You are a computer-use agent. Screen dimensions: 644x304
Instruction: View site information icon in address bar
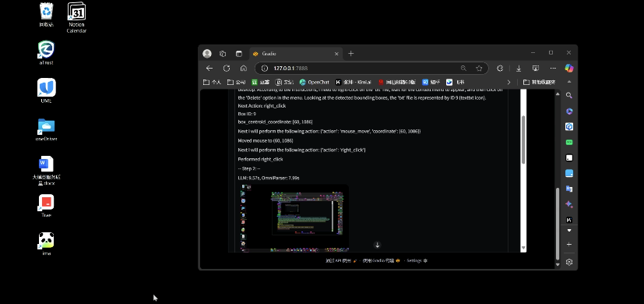(265, 69)
